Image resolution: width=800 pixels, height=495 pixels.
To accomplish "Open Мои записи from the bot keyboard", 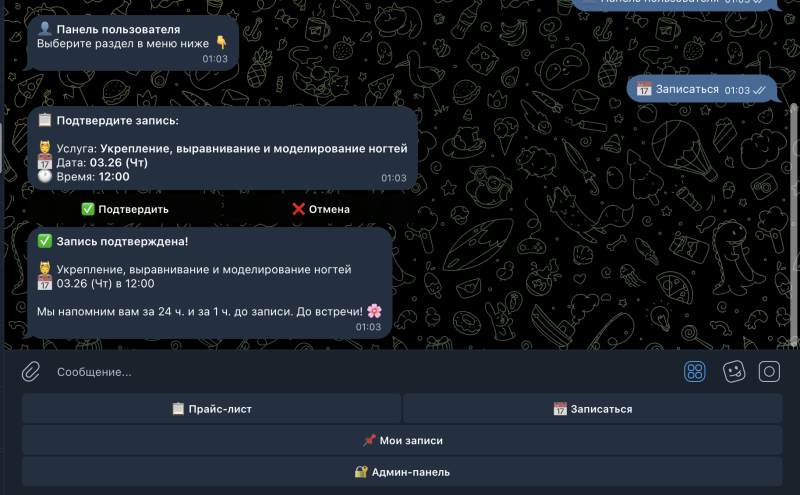I will [402, 440].
